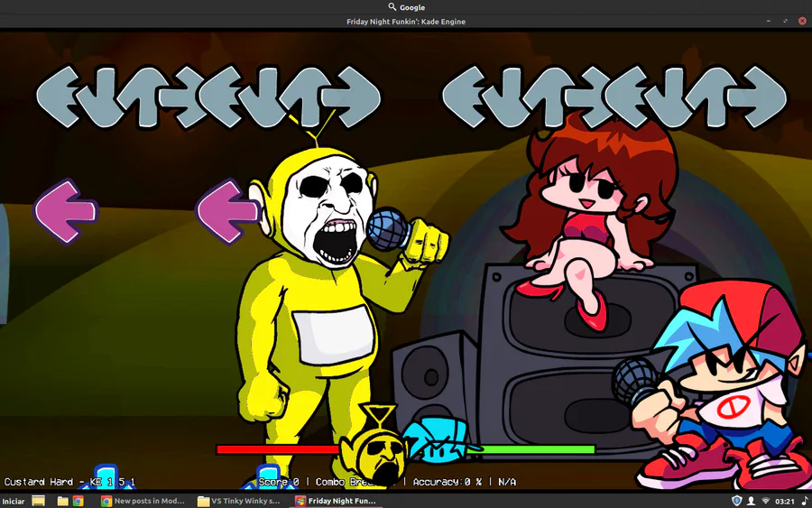Viewport: 812px width, 508px height.
Task: Click the first left arrow of opponent's strumline
Action: pyautogui.click(x=58, y=97)
